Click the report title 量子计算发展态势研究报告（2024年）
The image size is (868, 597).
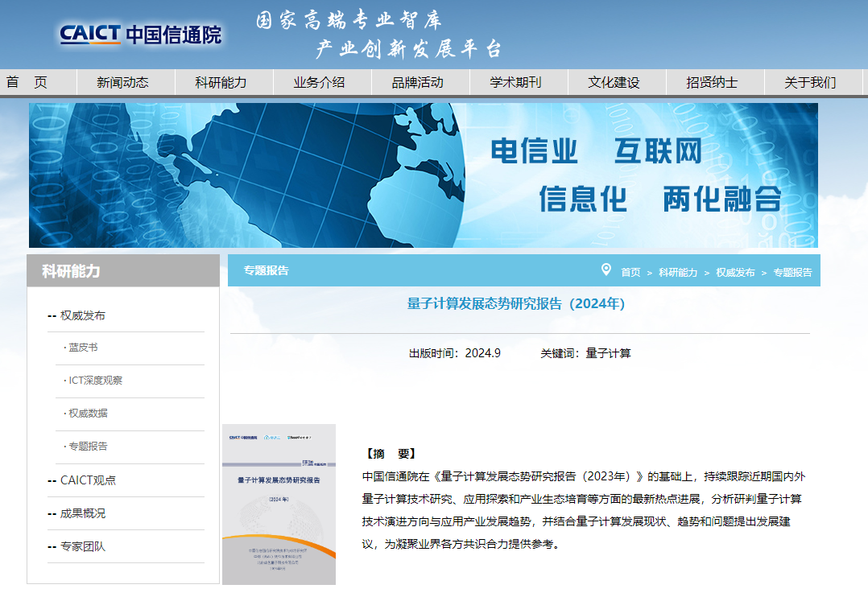click(516, 304)
